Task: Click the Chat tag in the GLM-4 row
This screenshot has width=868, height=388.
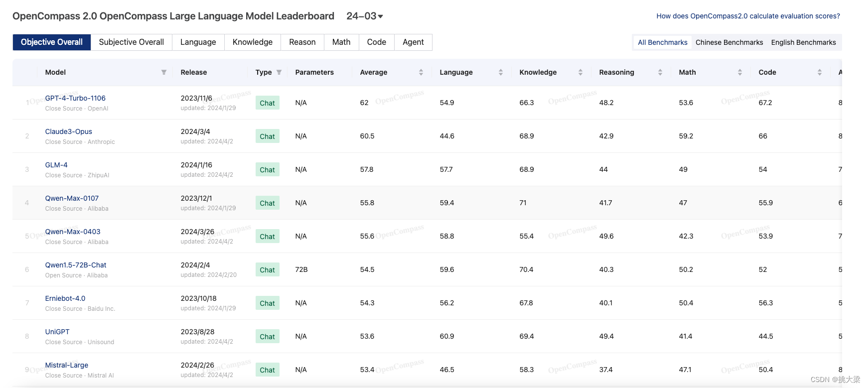Action: coord(268,170)
